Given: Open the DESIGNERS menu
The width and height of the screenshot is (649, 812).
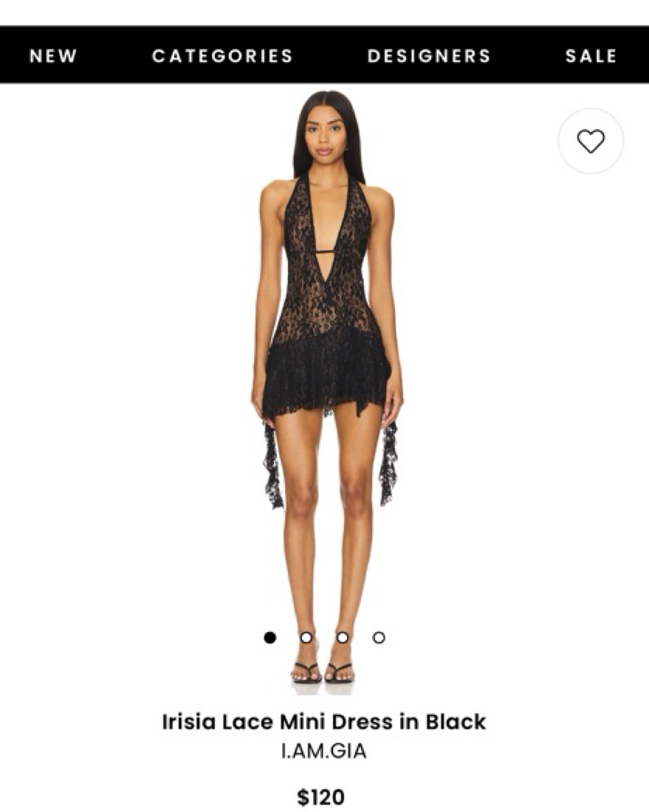Looking at the screenshot, I should 429,55.
